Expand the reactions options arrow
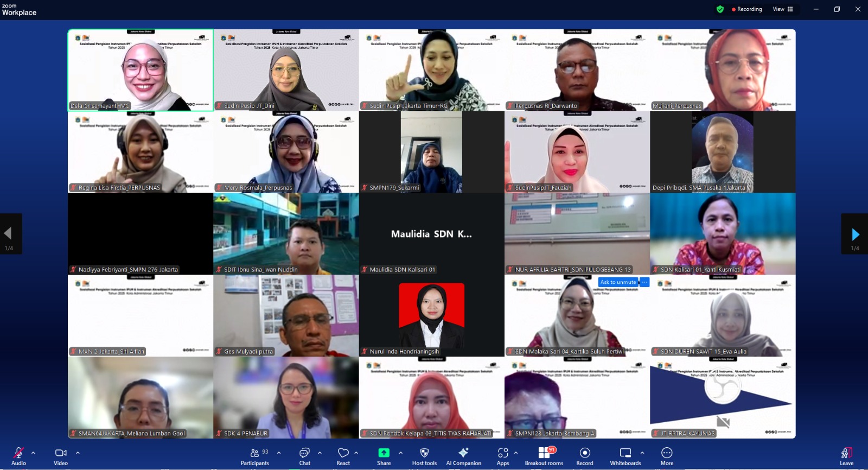868x470 pixels. click(x=356, y=453)
